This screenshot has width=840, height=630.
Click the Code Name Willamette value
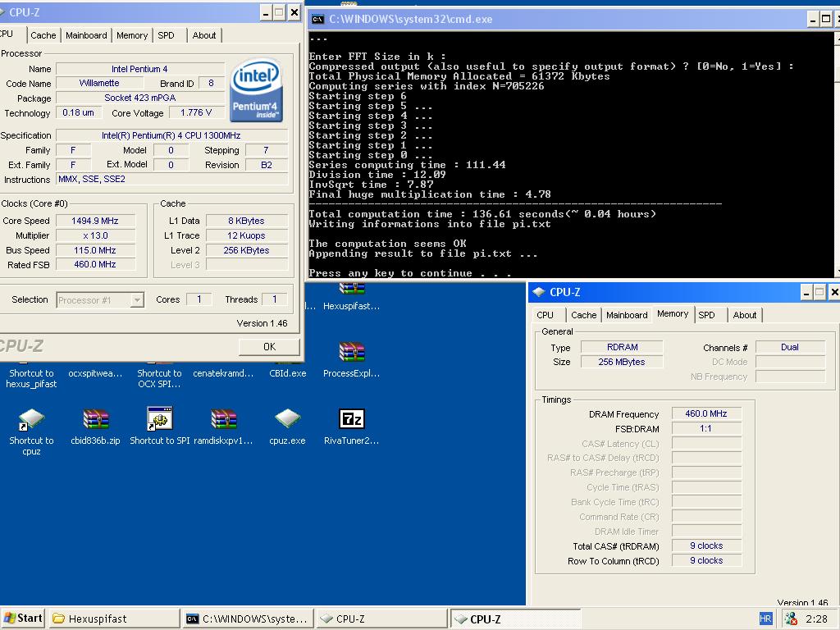click(99, 83)
